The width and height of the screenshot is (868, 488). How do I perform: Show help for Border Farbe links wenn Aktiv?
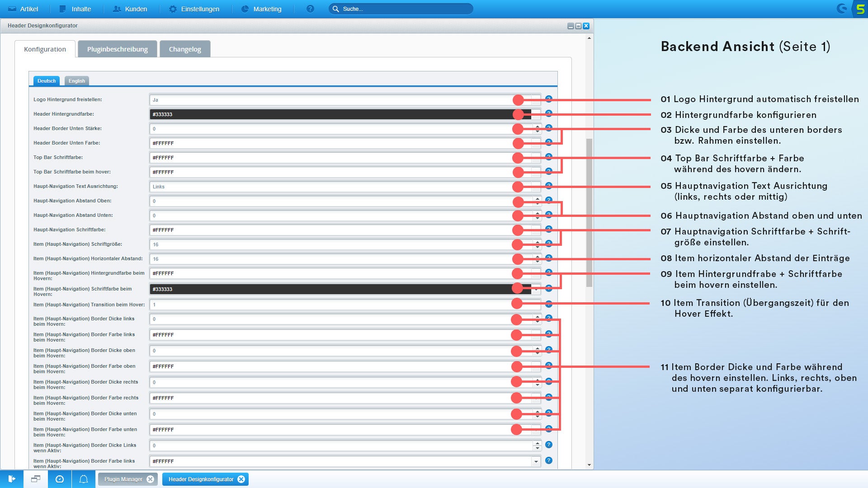549,460
